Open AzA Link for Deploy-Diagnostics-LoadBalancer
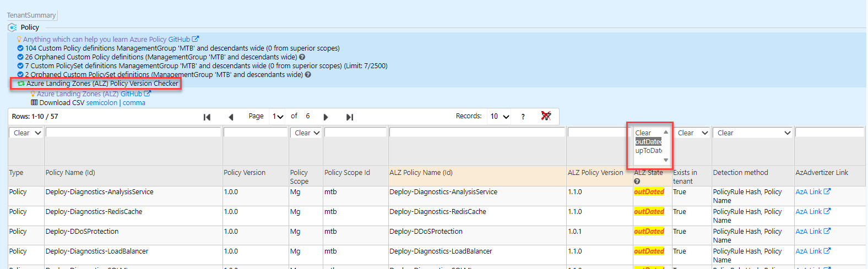 (x=813, y=251)
